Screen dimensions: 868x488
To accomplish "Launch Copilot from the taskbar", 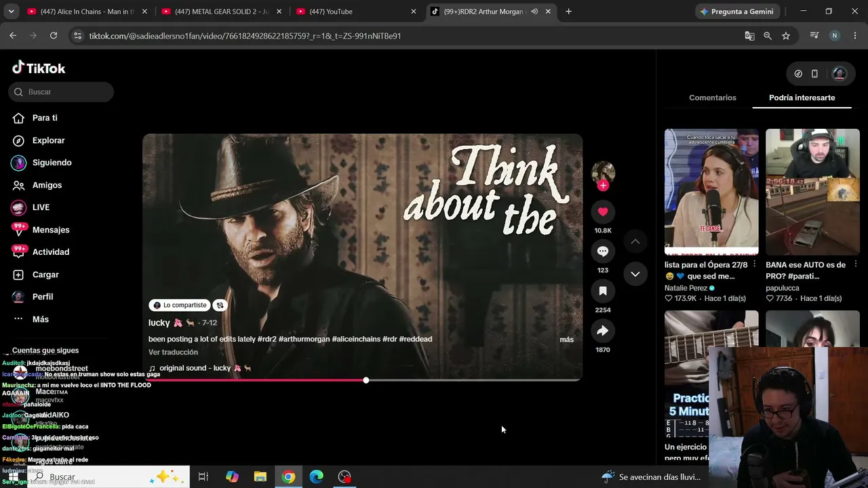I will (232, 477).
